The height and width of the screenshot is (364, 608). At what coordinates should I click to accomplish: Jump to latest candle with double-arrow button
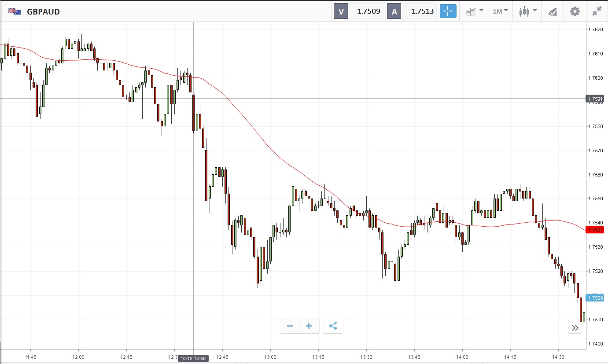tap(575, 328)
